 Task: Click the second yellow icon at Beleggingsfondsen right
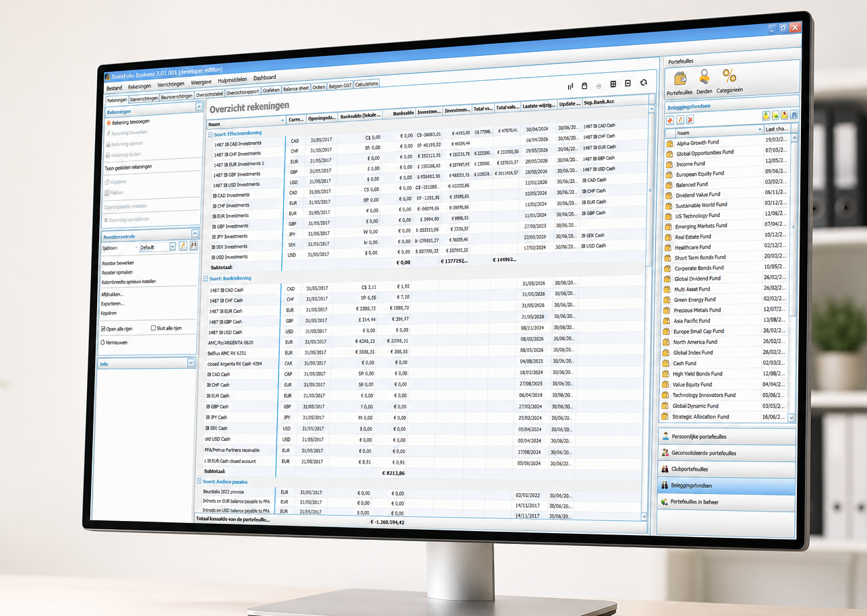(776, 115)
